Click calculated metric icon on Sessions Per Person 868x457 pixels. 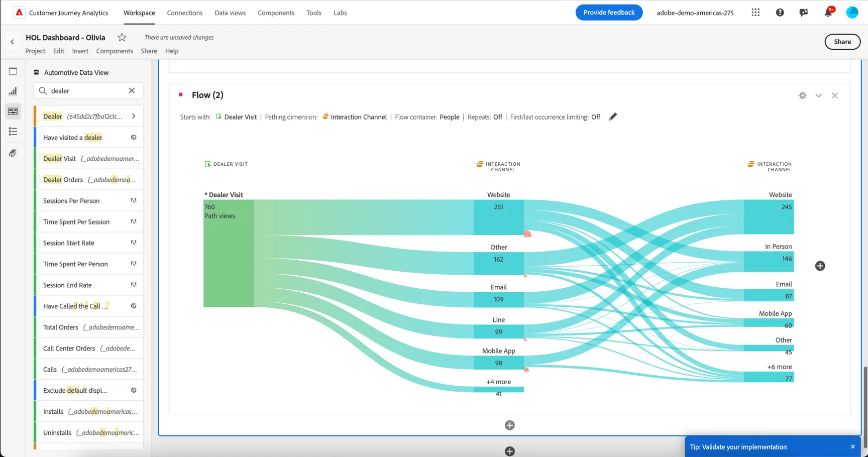(x=134, y=200)
